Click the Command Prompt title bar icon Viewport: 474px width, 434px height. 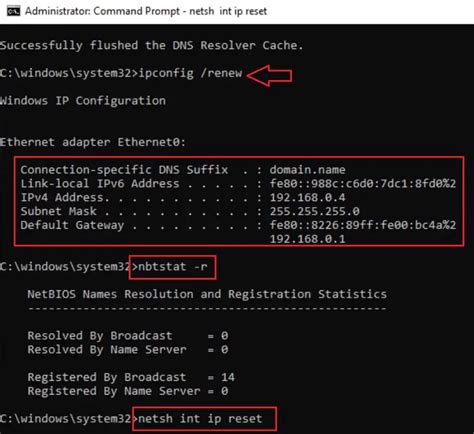pyautogui.click(x=13, y=11)
